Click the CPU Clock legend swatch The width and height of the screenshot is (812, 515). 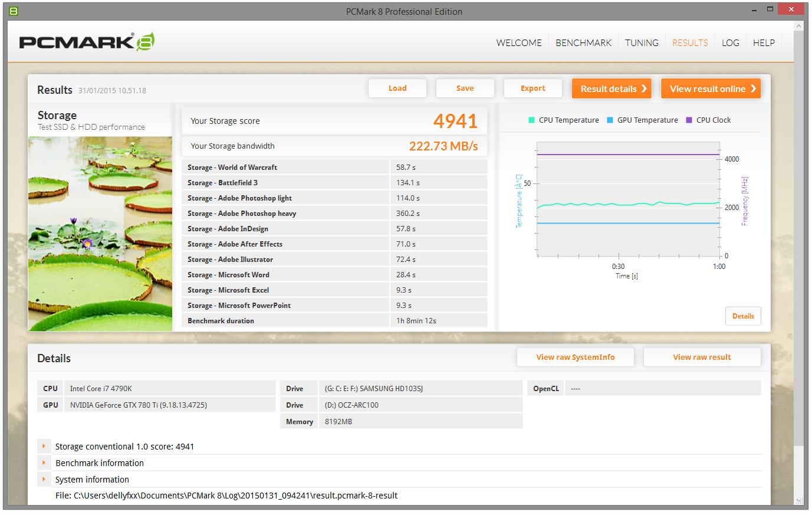pyautogui.click(x=689, y=120)
